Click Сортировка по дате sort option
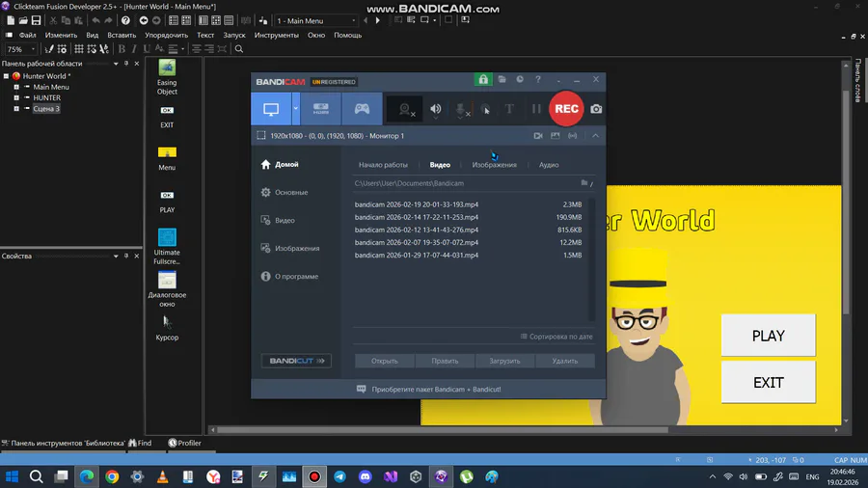This screenshot has width=868, height=488. (x=556, y=337)
